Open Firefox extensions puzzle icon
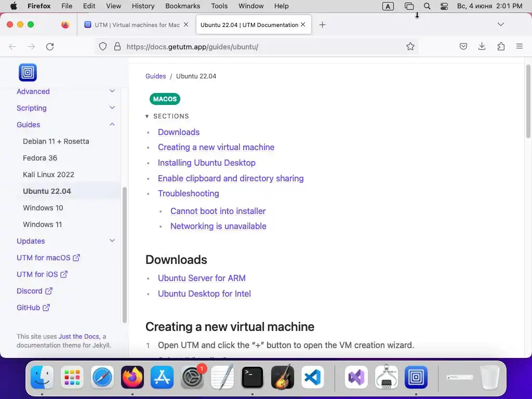532x399 pixels. coord(501,46)
